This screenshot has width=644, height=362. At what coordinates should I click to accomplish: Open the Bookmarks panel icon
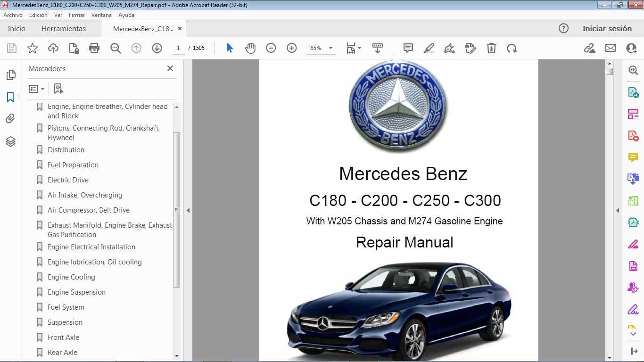[x=10, y=97]
